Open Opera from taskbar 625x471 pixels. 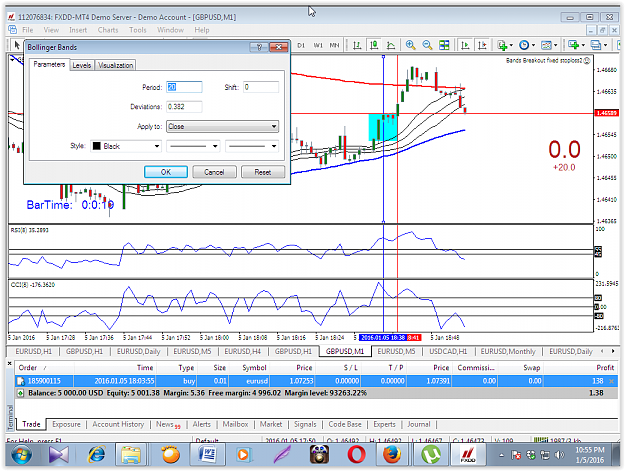click(356, 455)
